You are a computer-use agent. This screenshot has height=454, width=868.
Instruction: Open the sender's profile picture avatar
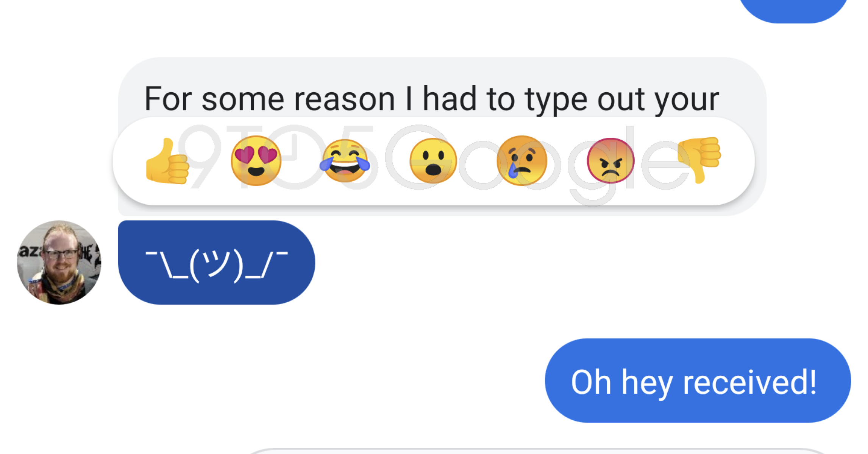(59, 263)
